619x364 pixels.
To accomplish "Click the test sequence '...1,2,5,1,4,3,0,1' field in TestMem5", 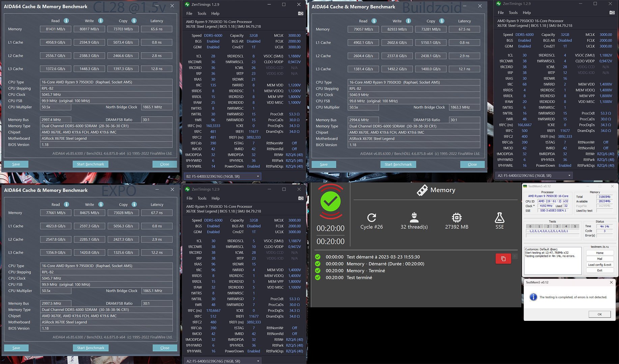I will (553, 231).
